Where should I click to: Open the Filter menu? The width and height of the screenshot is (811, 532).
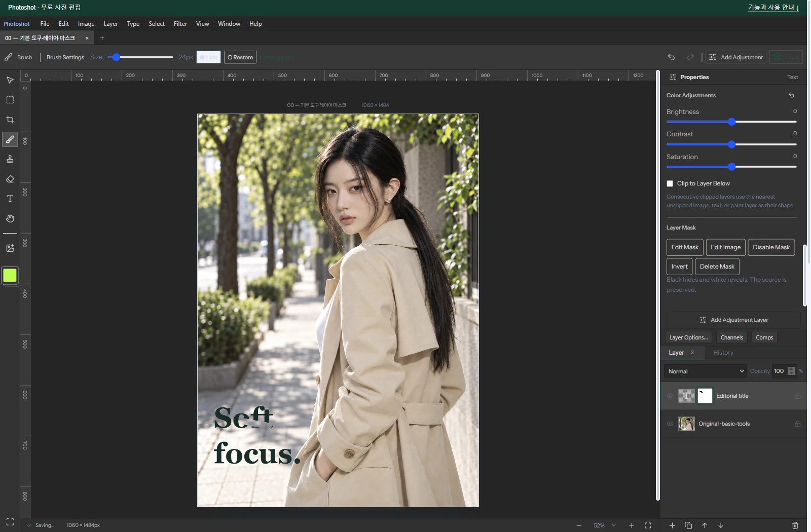click(x=180, y=24)
